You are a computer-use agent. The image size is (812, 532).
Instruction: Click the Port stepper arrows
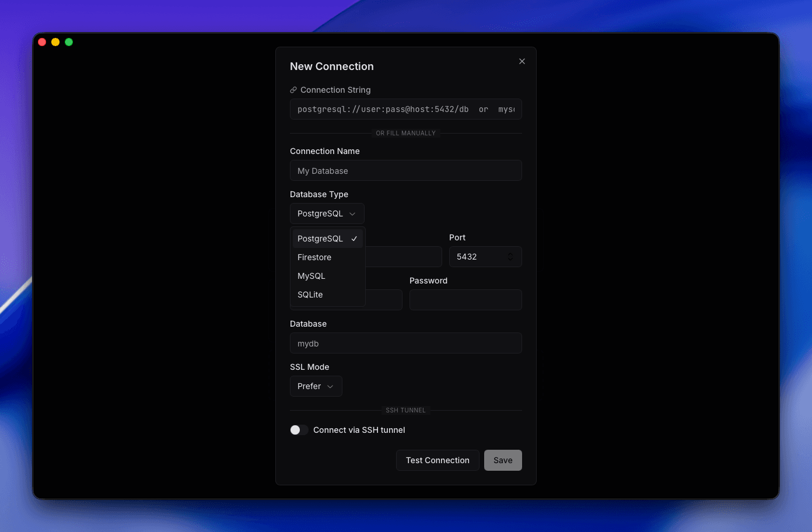[x=509, y=257]
